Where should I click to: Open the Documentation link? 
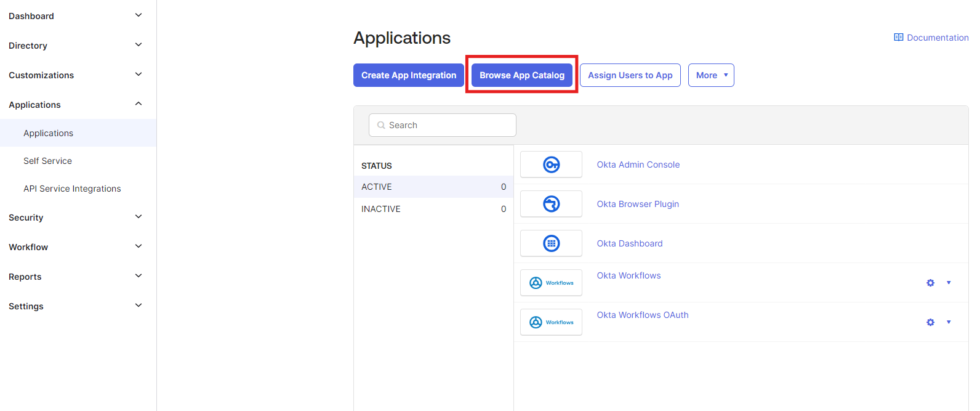[938, 38]
